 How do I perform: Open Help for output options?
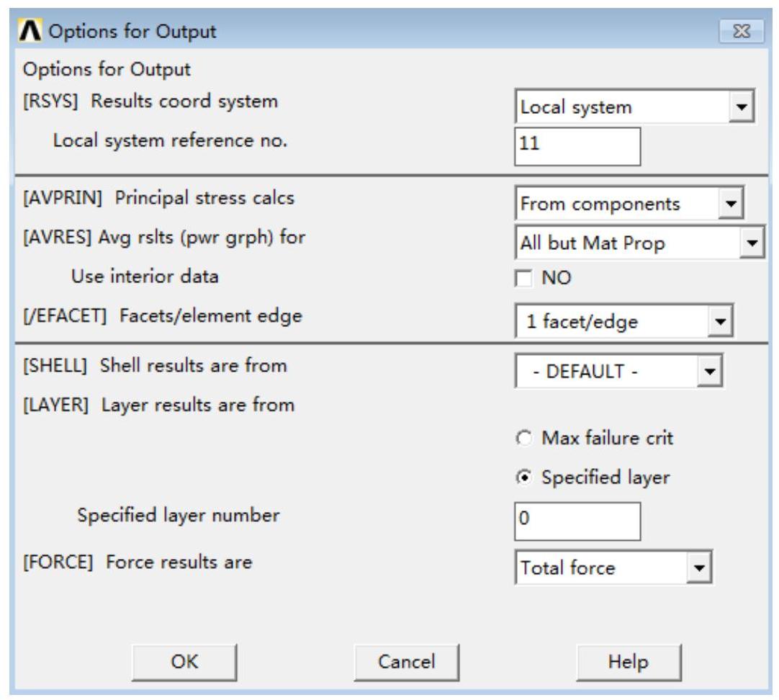(628, 661)
